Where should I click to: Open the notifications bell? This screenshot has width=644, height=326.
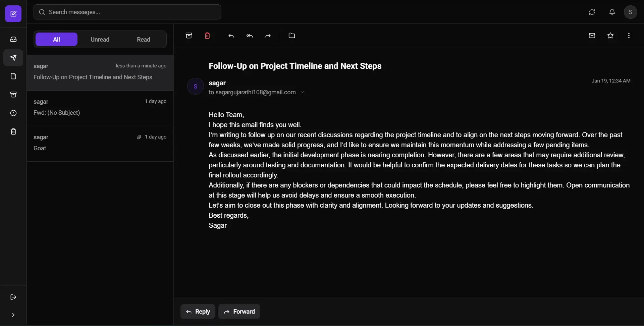coord(612,12)
